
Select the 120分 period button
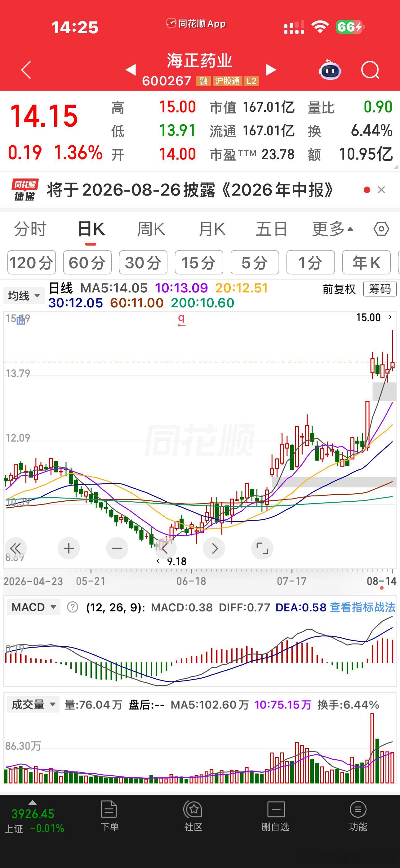click(31, 263)
